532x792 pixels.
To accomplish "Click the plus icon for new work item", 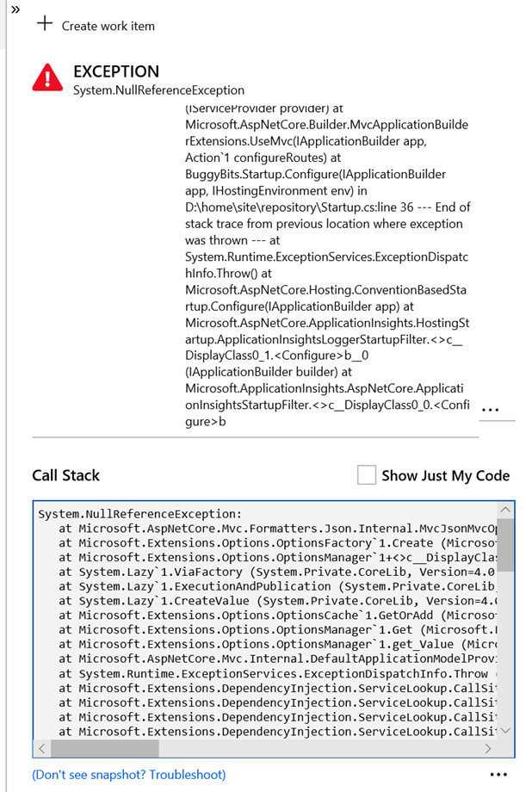I will [45, 24].
